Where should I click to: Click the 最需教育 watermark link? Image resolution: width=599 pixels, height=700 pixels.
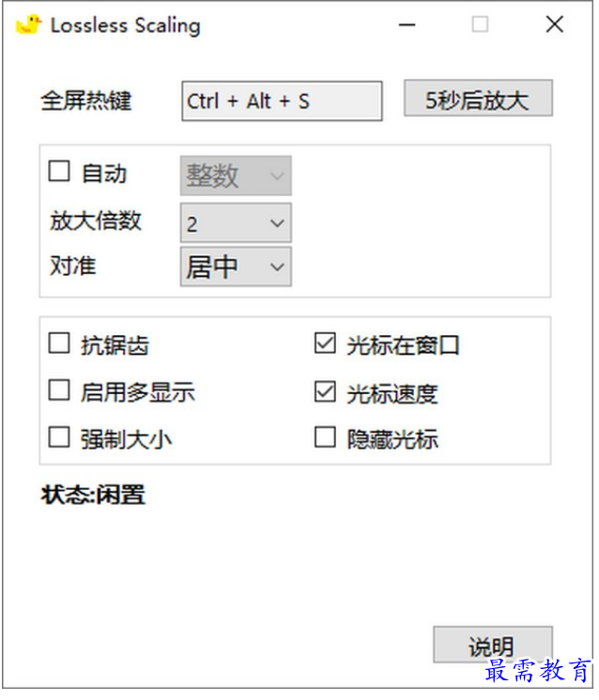click(539, 672)
